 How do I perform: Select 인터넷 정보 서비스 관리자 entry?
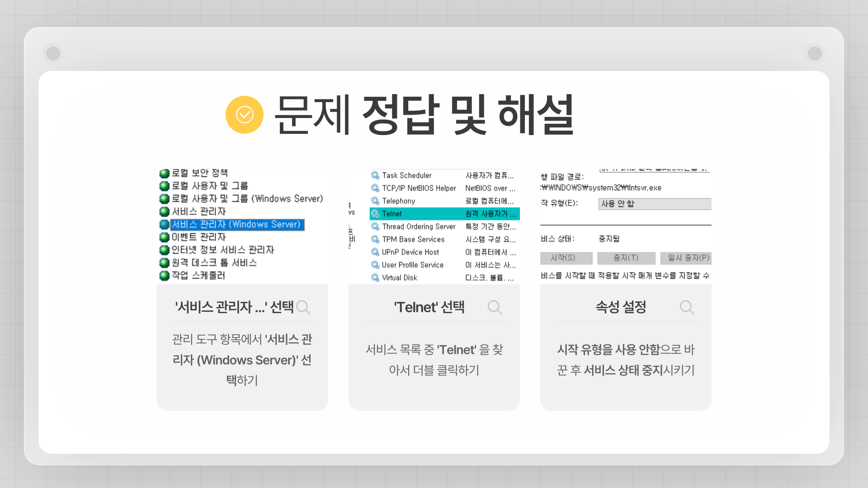[x=222, y=250]
